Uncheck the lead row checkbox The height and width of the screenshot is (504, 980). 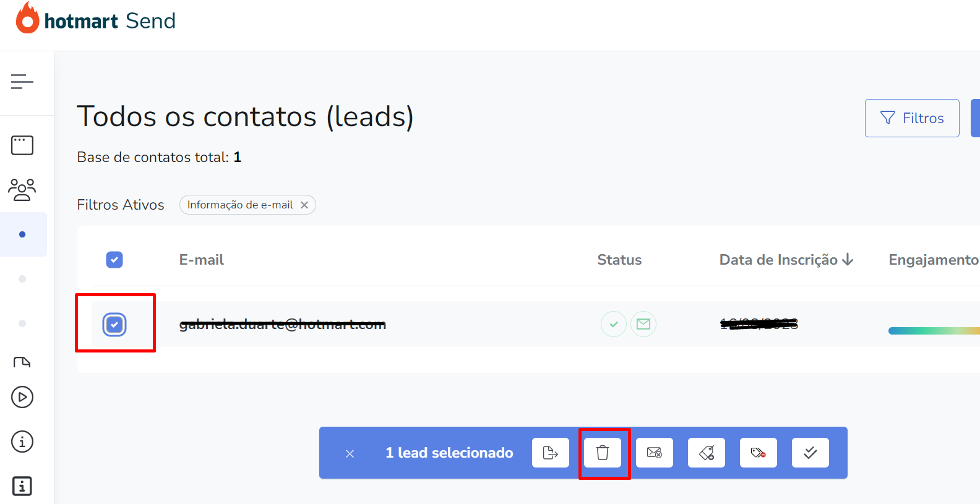tap(114, 324)
